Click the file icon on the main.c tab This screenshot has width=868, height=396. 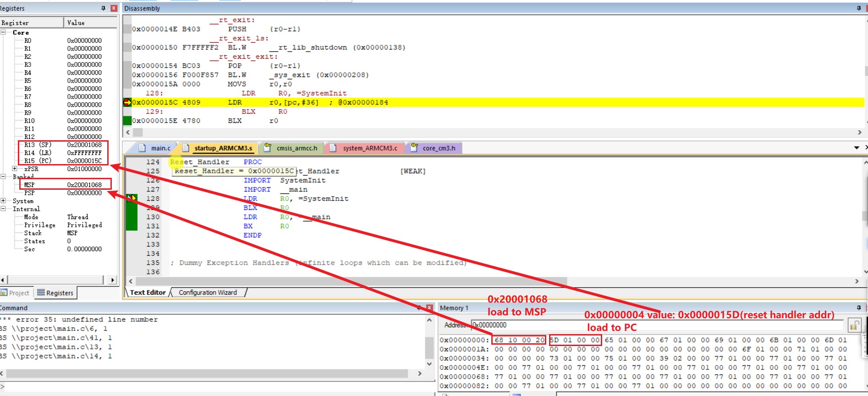(x=143, y=148)
